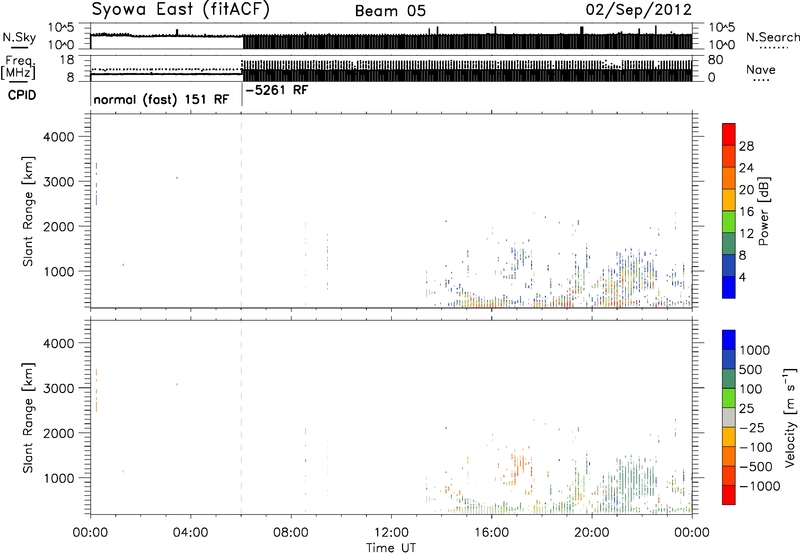Select the "Time UT" axis title
Image resolution: width=800 pixels, height=554 pixels.
coord(391,548)
